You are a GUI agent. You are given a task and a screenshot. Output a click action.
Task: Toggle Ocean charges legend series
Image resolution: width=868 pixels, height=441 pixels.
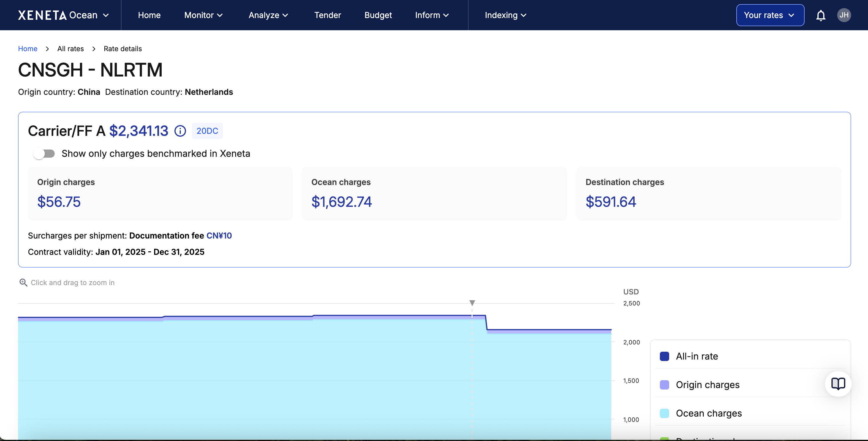tap(708, 413)
